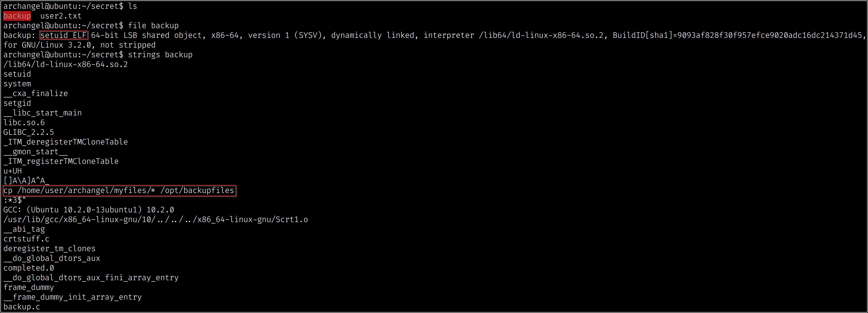This screenshot has height=313, width=868.
Task: Click the 'crtstuff.c' line
Action: click(x=26, y=239)
